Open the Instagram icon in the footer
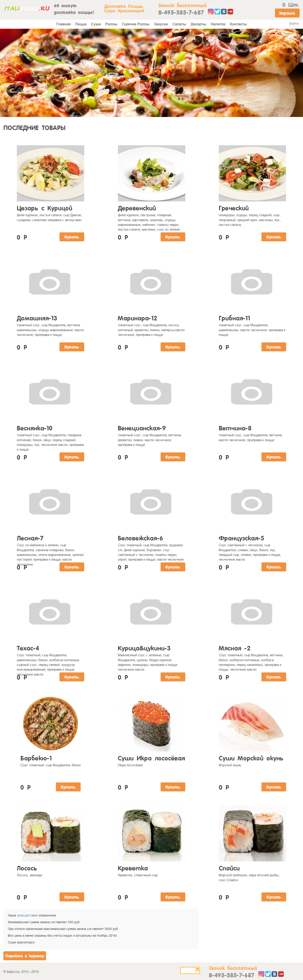The height and width of the screenshot is (980, 303). click(x=261, y=974)
